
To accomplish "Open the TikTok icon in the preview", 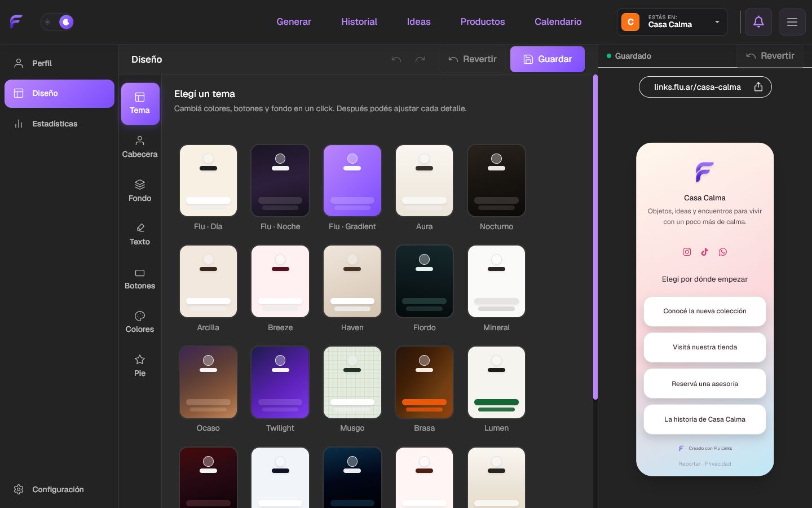I will point(705,252).
